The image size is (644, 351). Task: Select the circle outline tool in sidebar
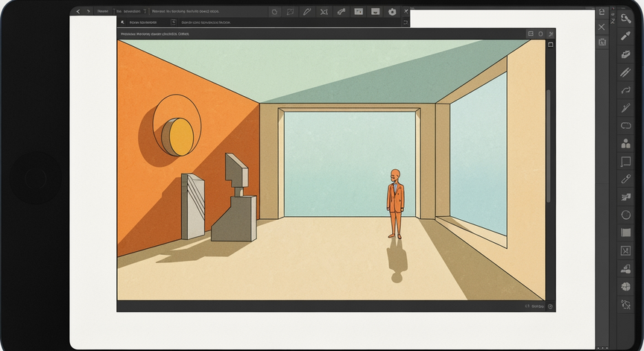(x=625, y=215)
